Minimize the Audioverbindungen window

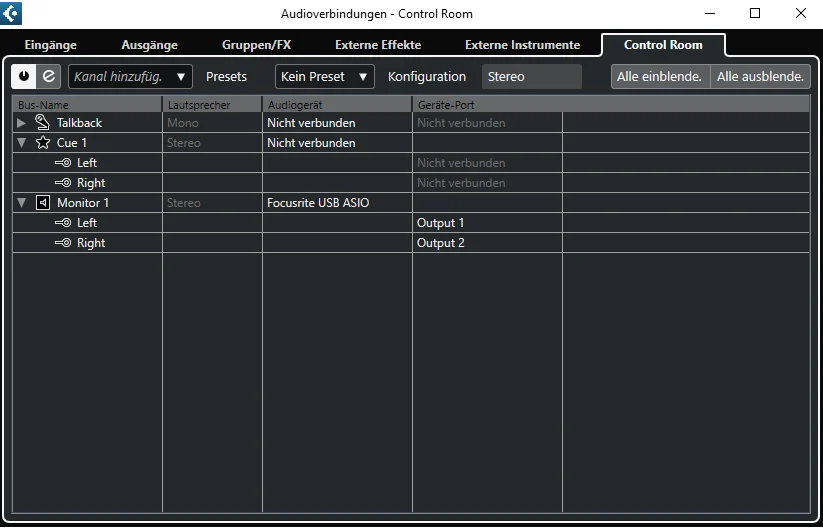click(709, 14)
